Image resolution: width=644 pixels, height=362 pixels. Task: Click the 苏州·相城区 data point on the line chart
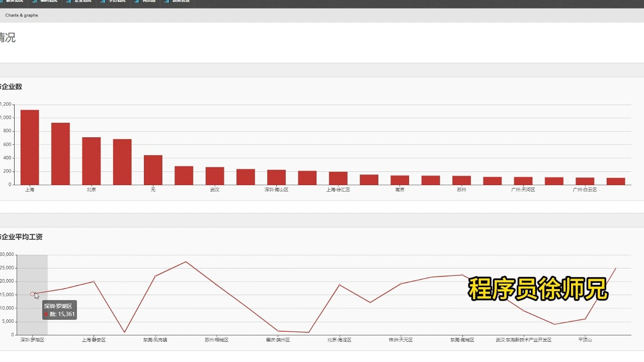tap(217, 285)
